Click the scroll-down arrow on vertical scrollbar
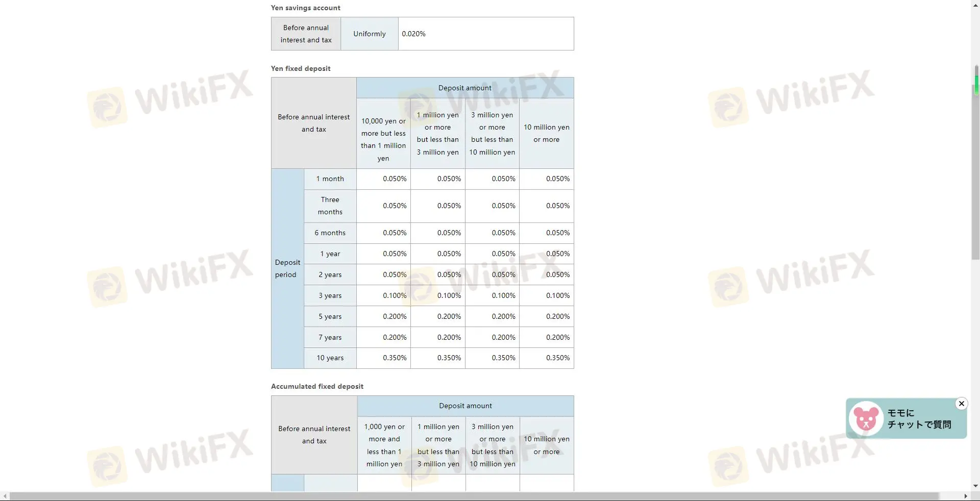Viewport: 980px width, 501px height. (975, 486)
